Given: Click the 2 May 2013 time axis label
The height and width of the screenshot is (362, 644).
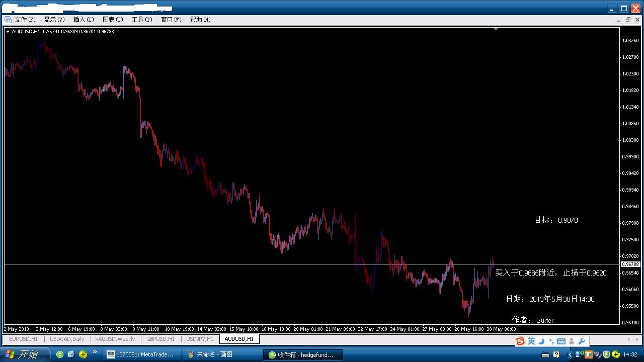Looking at the screenshot, I should point(17,329).
